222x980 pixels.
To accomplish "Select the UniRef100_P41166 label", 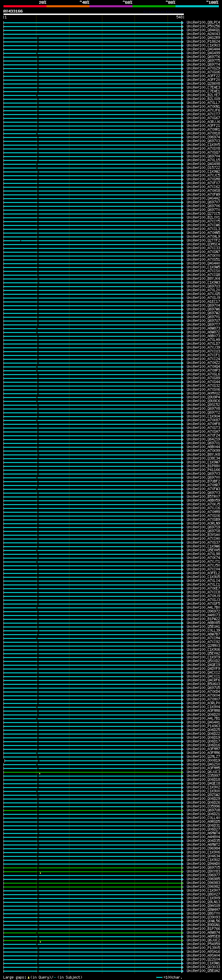I will (x=203, y=470).
